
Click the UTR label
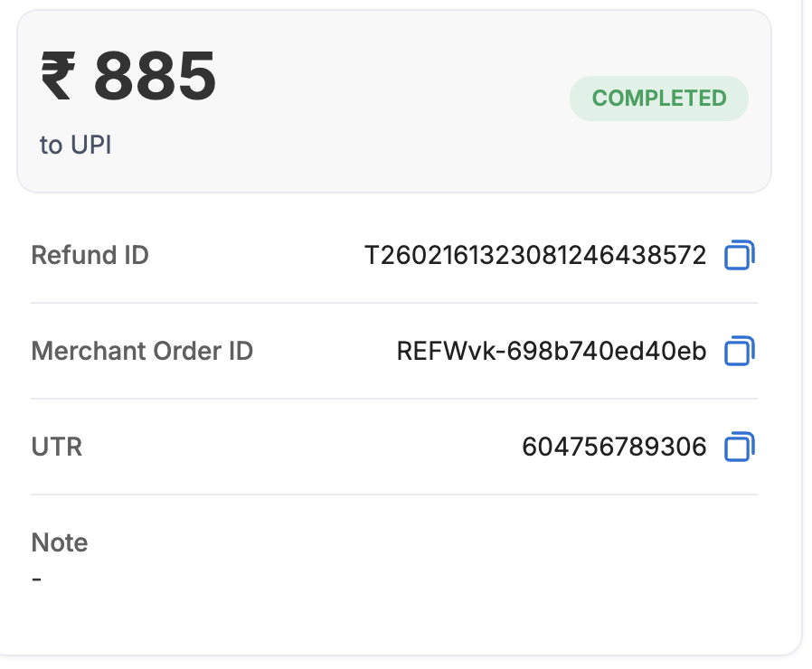coord(56,447)
